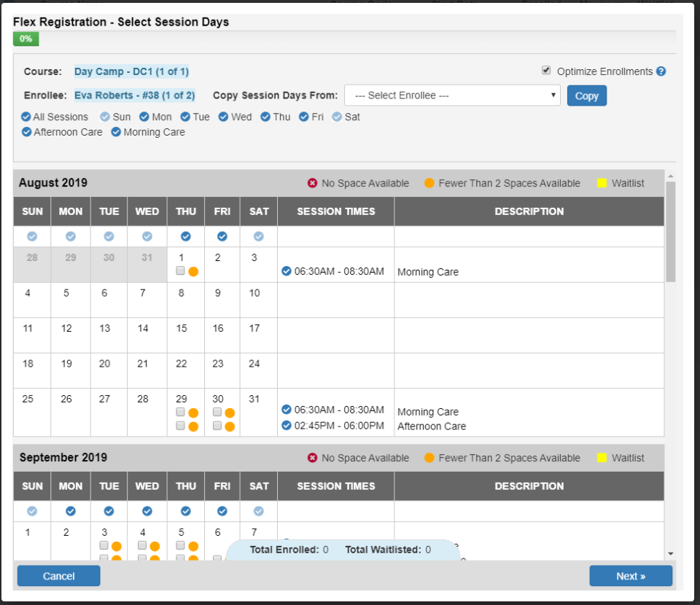The height and width of the screenshot is (605, 700).
Task: Enable the All Sessions filter checkbox
Action: [x=27, y=117]
